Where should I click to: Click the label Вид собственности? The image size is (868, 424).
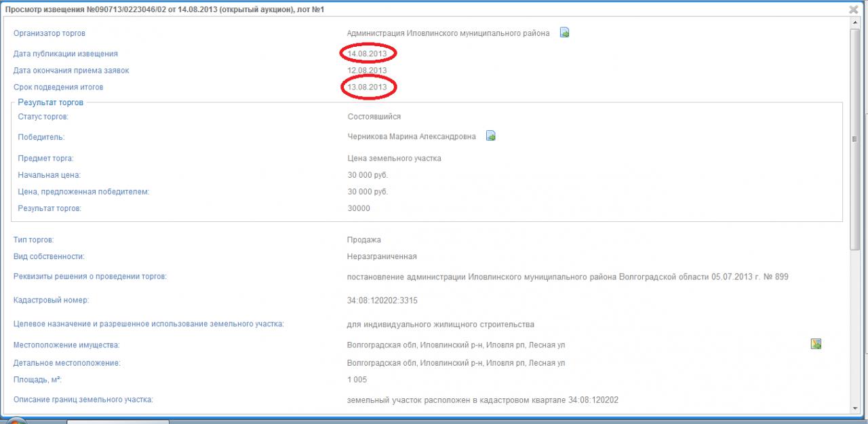(x=49, y=256)
